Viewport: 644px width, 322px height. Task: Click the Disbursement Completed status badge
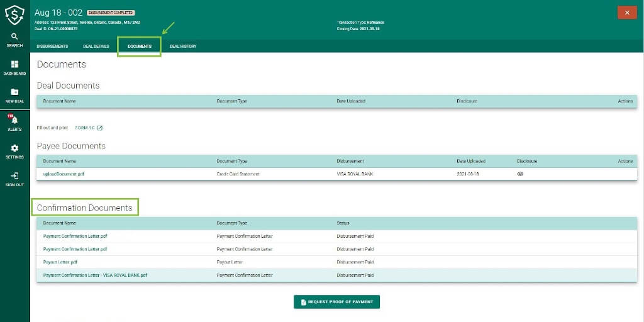tap(111, 13)
